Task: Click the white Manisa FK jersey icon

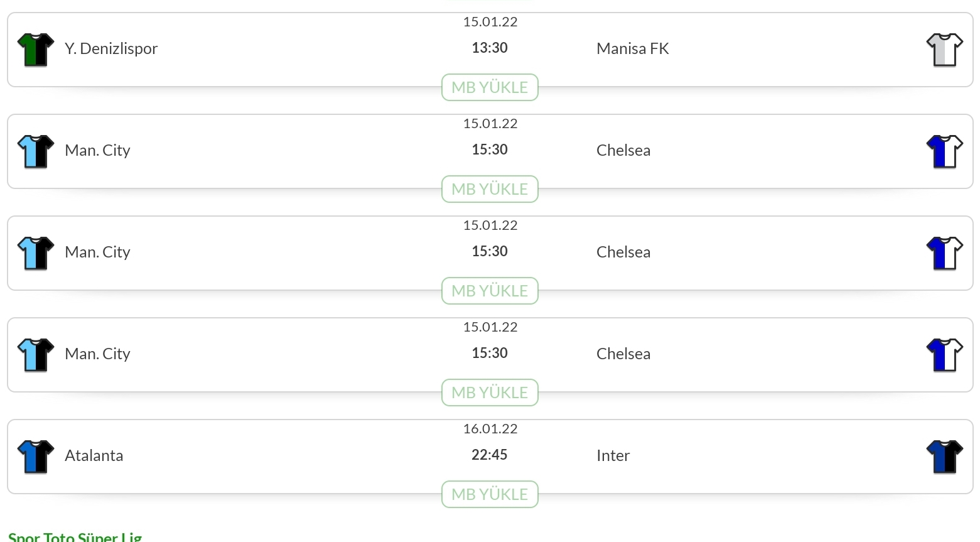Action: pos(945,50)
